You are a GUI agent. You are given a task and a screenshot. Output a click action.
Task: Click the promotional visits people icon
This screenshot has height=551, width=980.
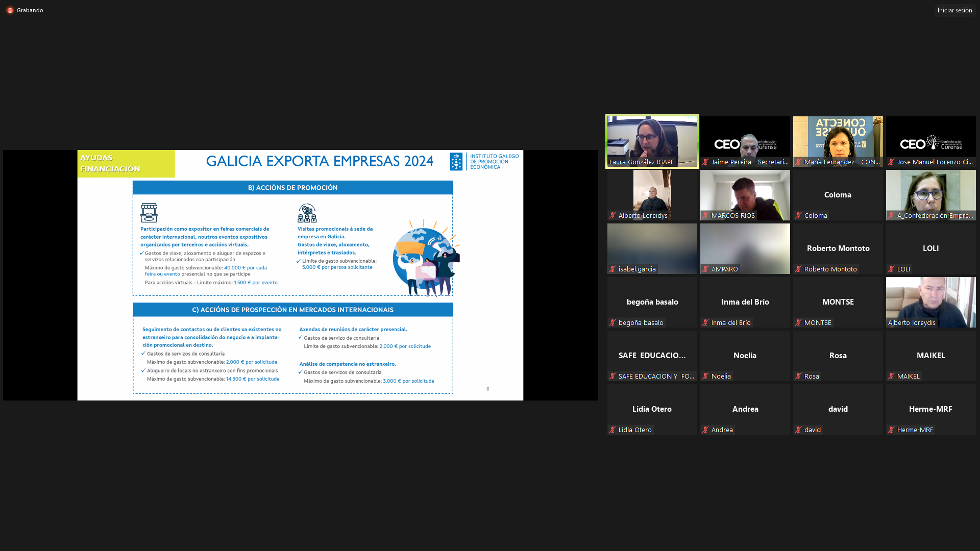307,213
